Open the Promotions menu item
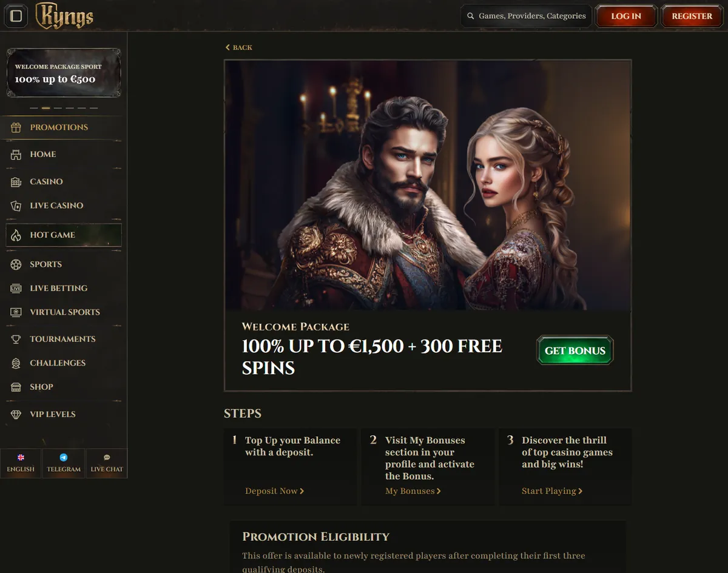 pyautogui.click(x=64, y=127)
